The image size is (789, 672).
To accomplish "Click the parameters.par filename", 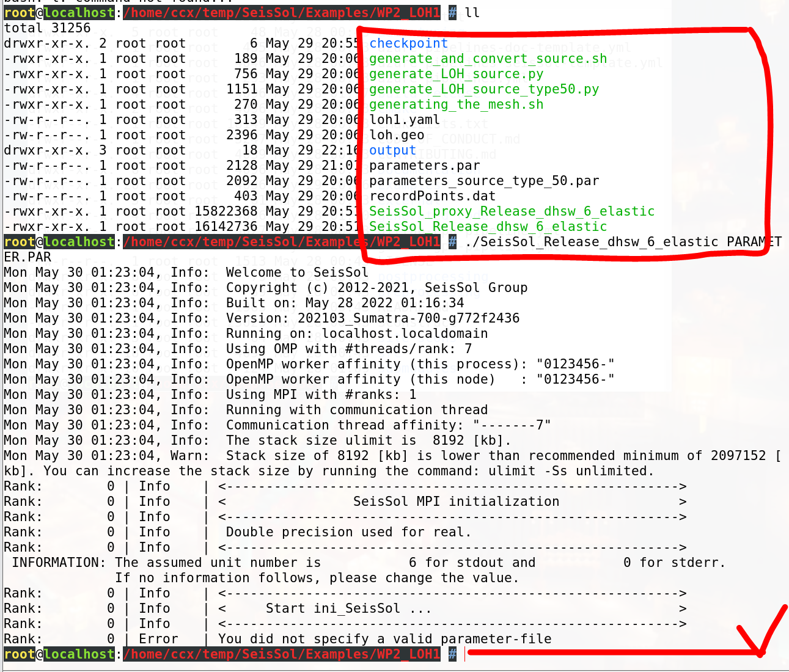I will pos(424,166).
